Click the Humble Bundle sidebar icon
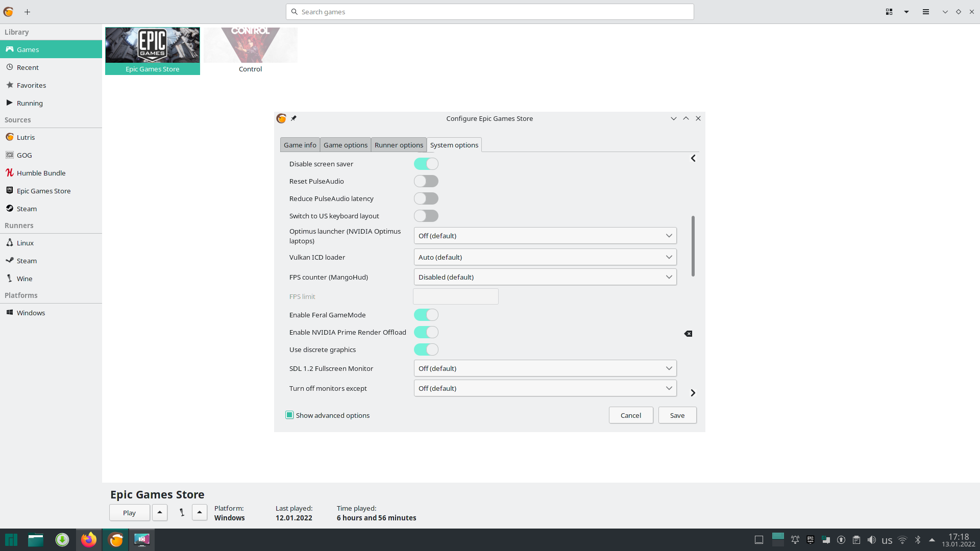 (9, 173)
